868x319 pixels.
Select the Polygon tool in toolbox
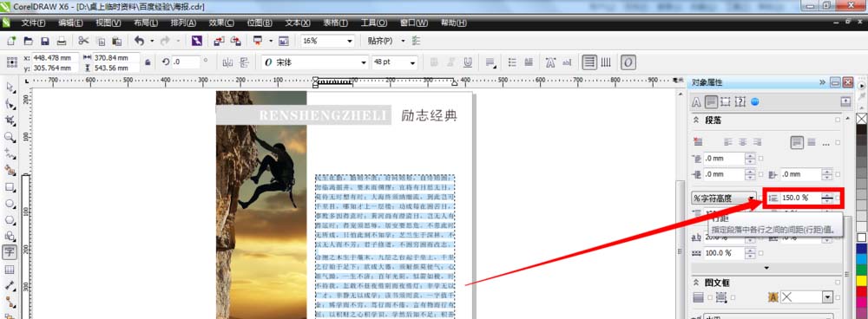(x=10, y=220)
